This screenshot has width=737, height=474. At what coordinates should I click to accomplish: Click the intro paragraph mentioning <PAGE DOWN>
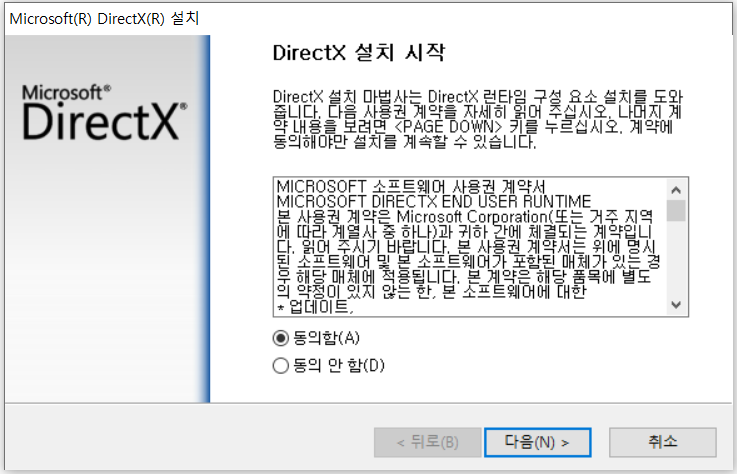(x=477, y=119)
